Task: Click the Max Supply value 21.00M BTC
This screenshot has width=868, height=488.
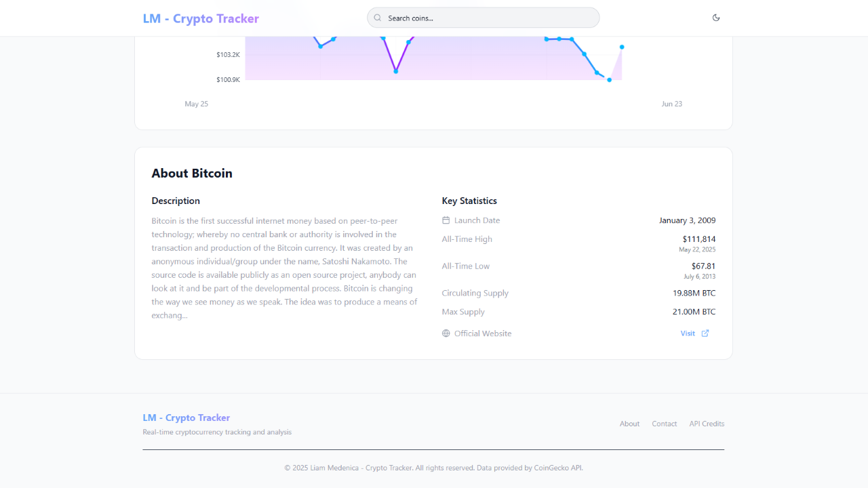Action: [x=694, y=312]
